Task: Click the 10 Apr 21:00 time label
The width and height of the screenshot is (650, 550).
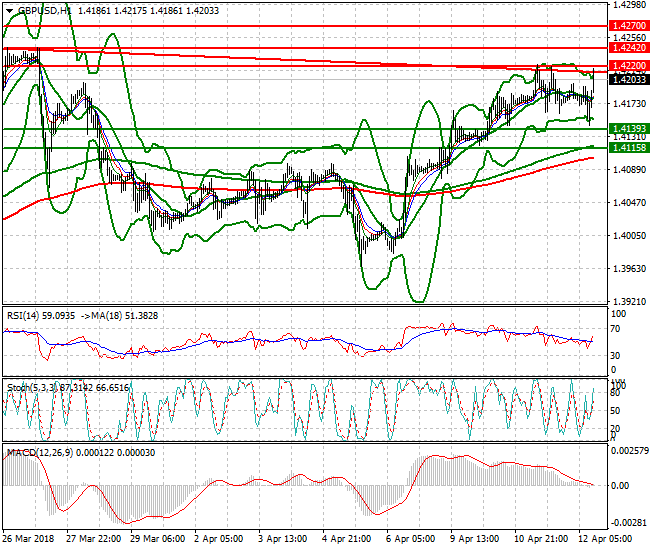Action: click(541, 539)
